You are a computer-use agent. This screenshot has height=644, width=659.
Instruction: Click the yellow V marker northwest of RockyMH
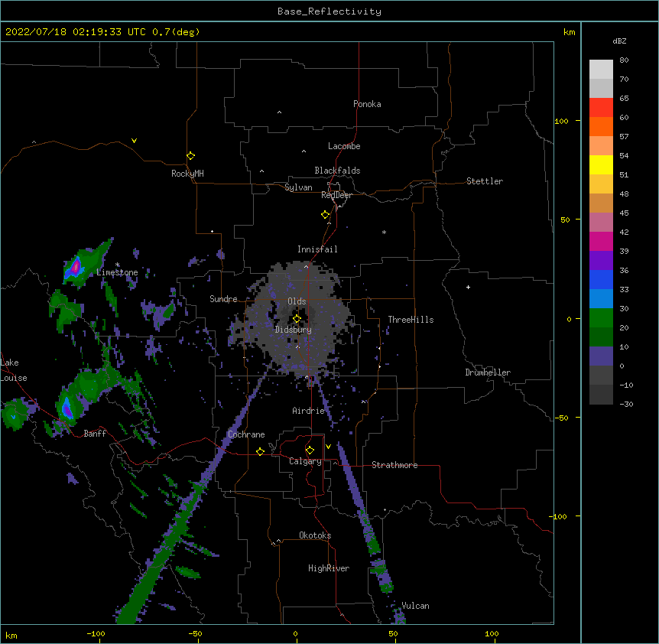coord(134,141)
